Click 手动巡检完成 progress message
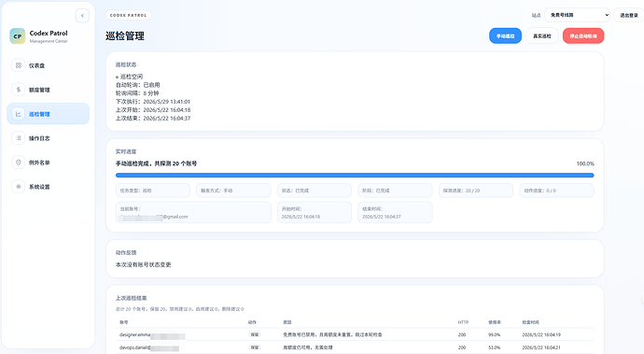Viewport: 644px width, 354px height. (x=156, y=163)
